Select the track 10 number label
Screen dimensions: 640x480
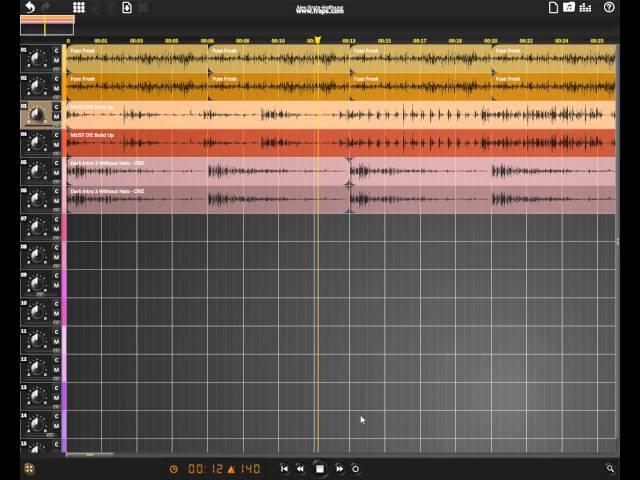click(24, 303)
